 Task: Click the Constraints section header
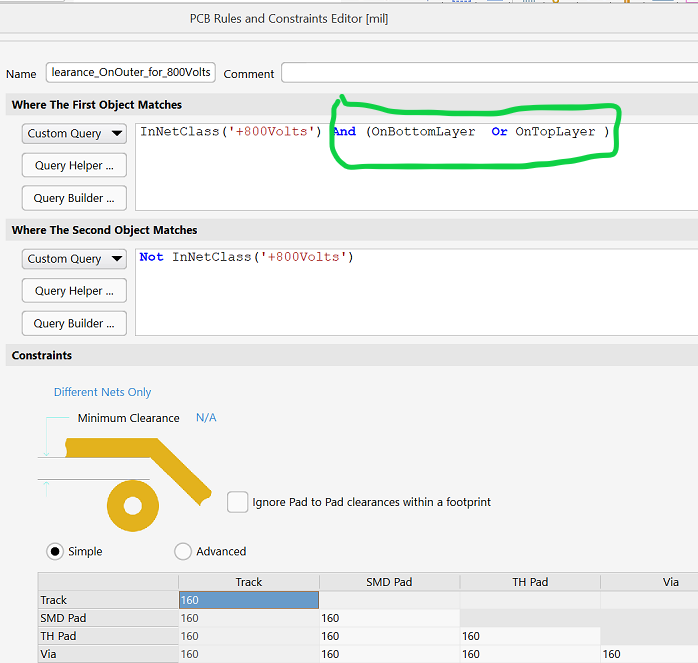(42, 355)
